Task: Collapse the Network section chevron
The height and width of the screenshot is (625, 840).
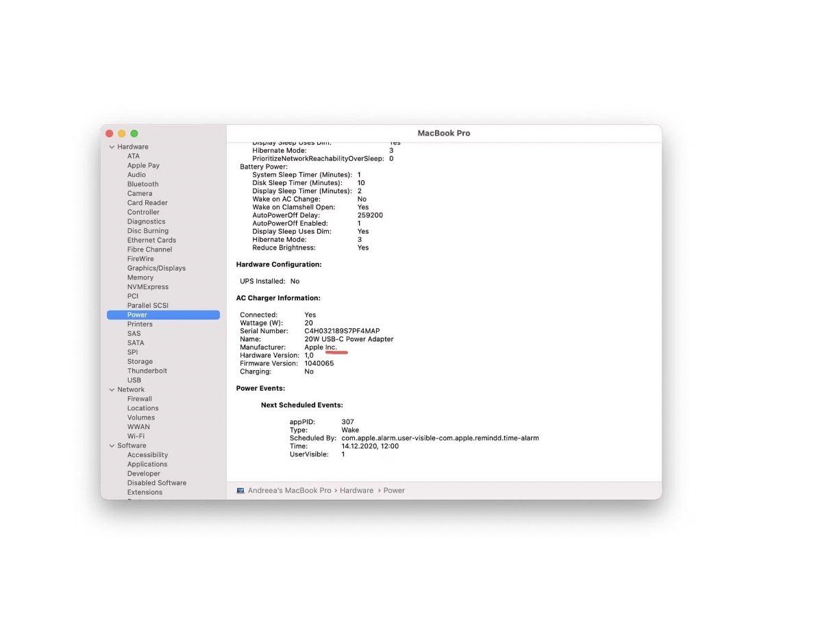Action: click(112, 390)
